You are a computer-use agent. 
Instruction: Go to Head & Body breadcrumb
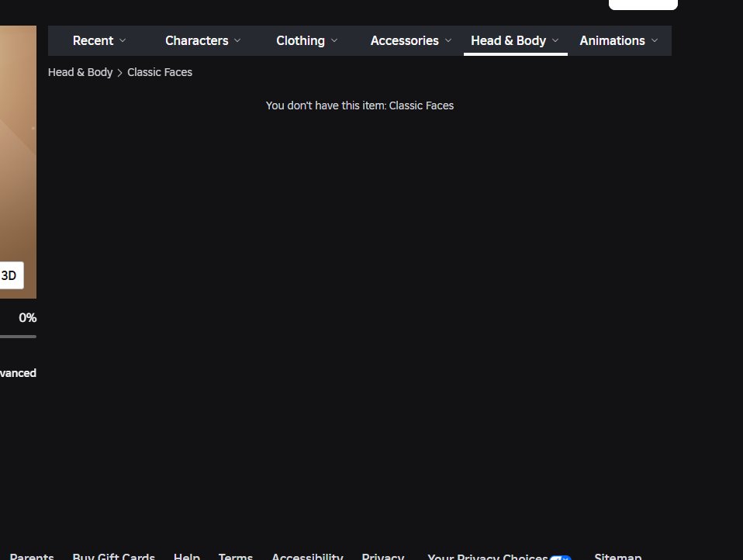[80, 72]
